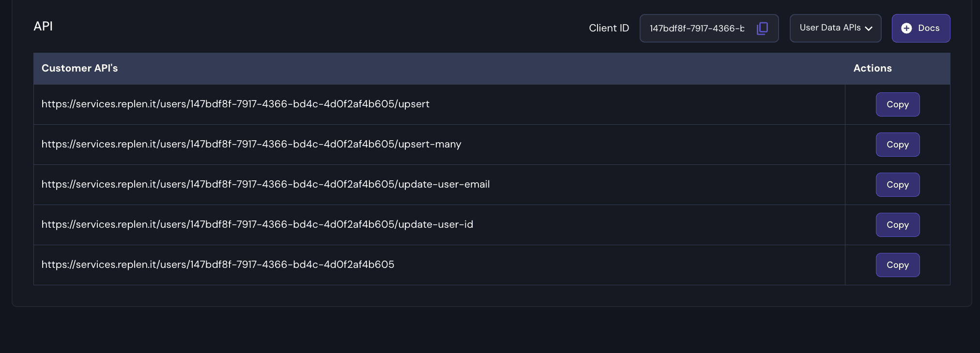Select the upsert API URL text
980x353 pixels.
(235, 104)
